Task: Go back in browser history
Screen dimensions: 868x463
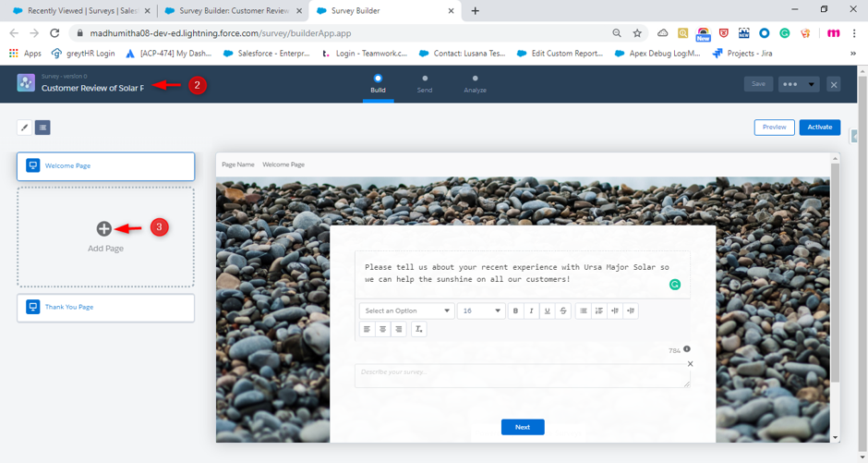Action: (15, 33)
